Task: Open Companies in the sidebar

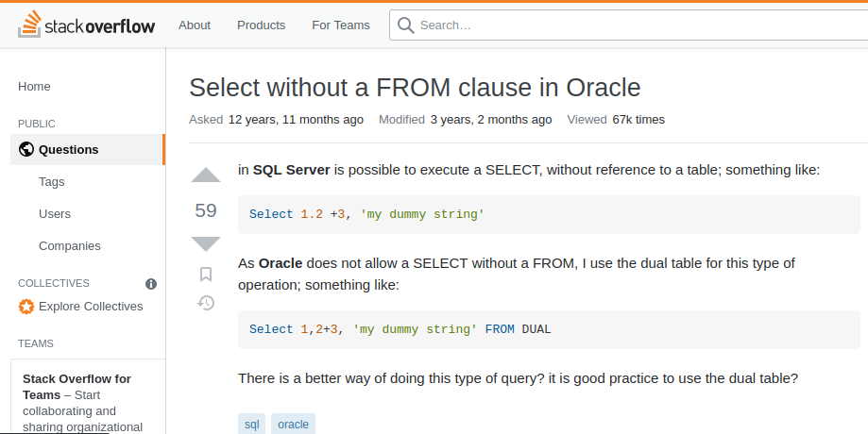Action: click(70, 246)
